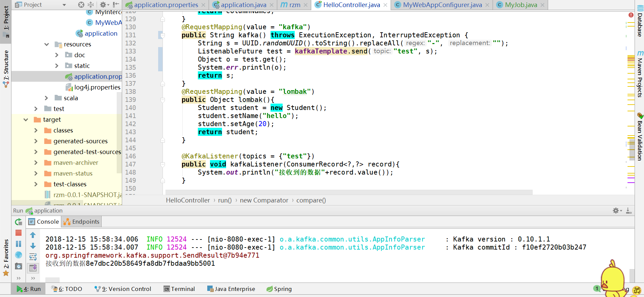This screenshot has width=644, height=297.
Task: Expand the scala folder
Action: point(46,98)
